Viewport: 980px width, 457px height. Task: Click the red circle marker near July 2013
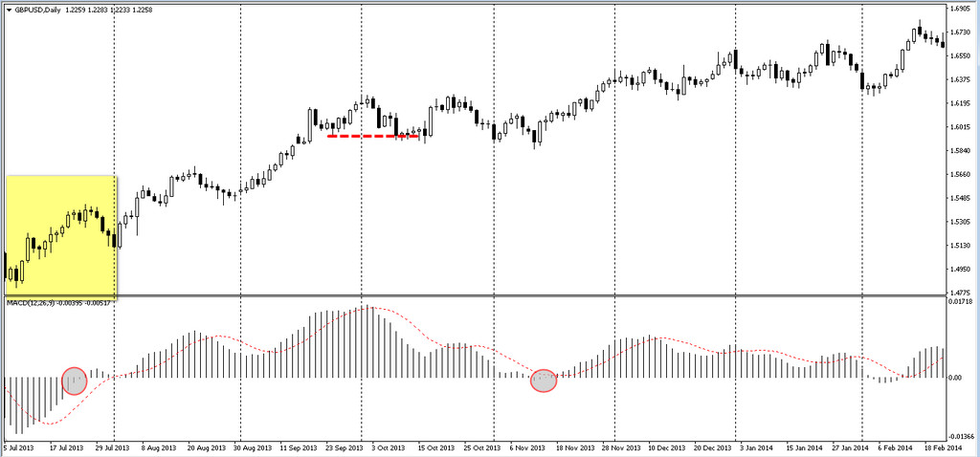(74, 381)
